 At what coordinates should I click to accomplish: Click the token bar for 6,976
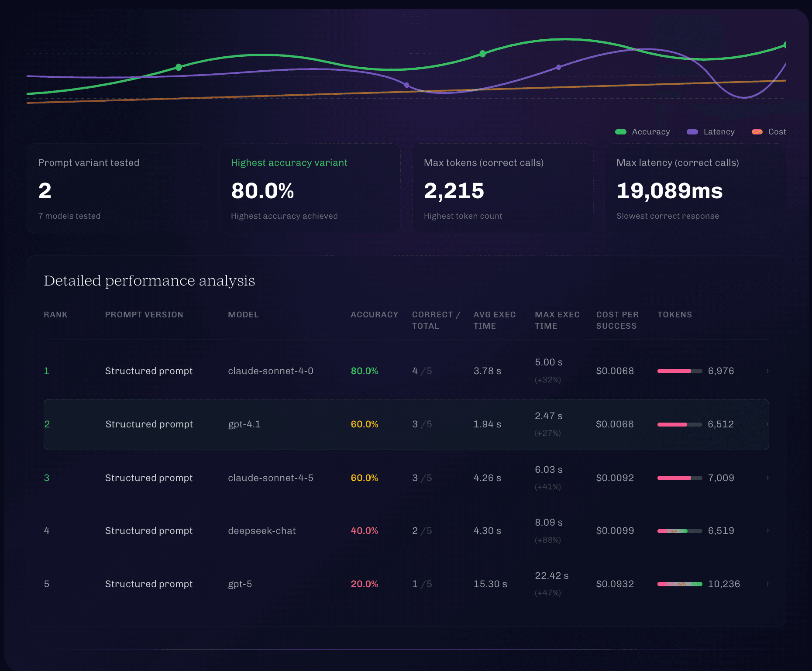680,371
